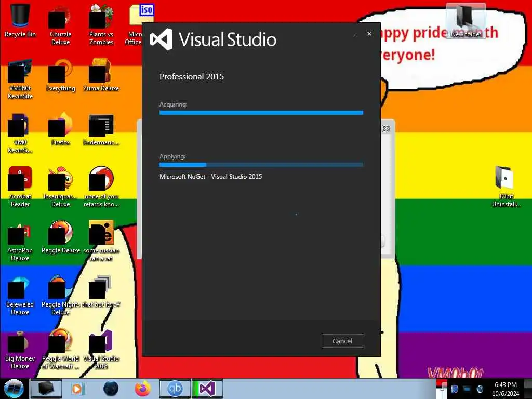Switch to Visual Studio installer taskbar button

pyautogui.click(x=207, y=389)
